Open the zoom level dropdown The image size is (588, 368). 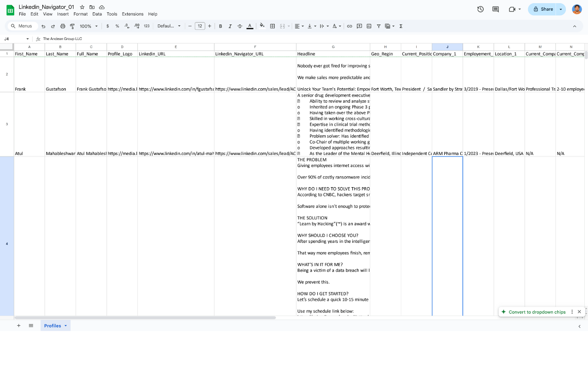tap(89, 26)
